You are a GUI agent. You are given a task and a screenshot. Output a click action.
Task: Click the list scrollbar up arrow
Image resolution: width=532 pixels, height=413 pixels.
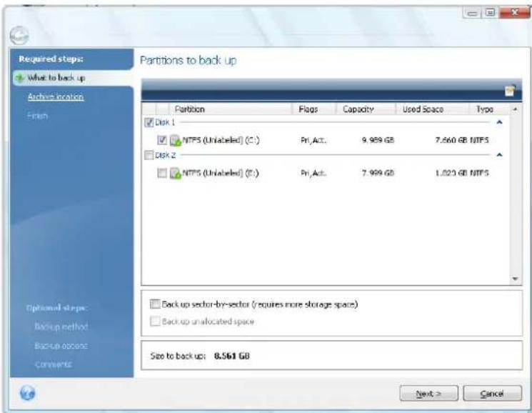point(515,109)
